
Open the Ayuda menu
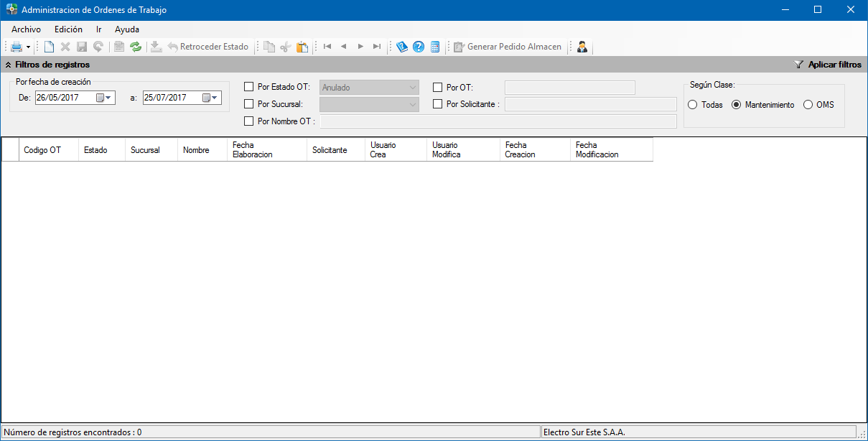coord(127,29)
